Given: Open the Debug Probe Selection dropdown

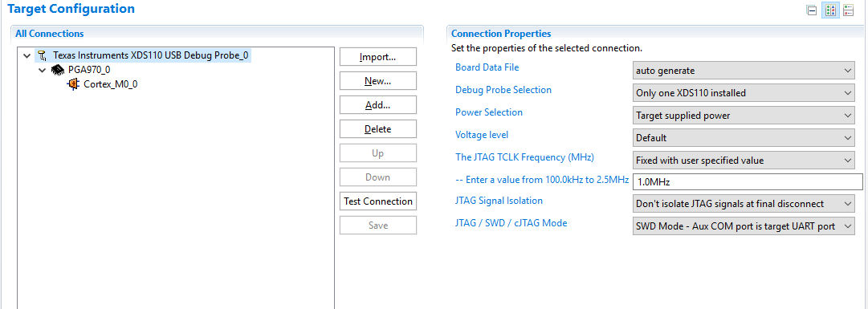Looking at the screenshot, I should click(744, 93).
